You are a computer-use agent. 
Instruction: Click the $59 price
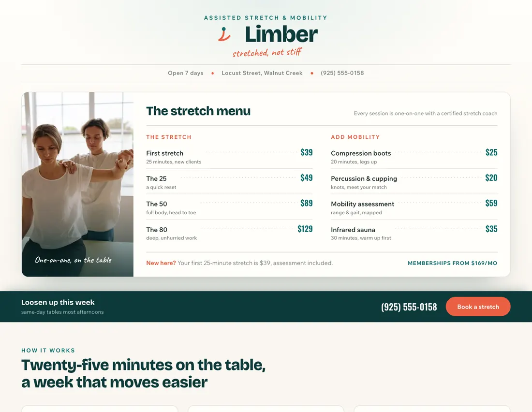coord(491,203)
